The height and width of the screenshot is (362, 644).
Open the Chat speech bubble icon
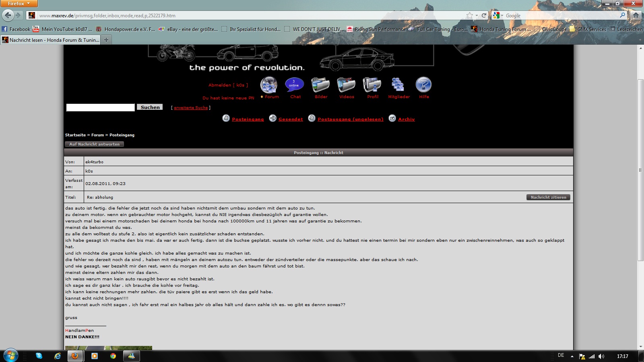point(294,85)
